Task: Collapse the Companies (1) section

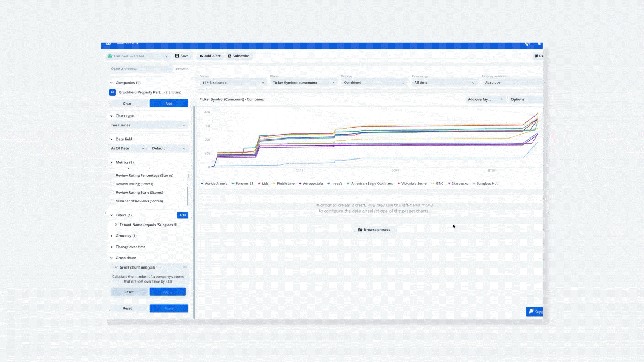Action: click(111, 83)
